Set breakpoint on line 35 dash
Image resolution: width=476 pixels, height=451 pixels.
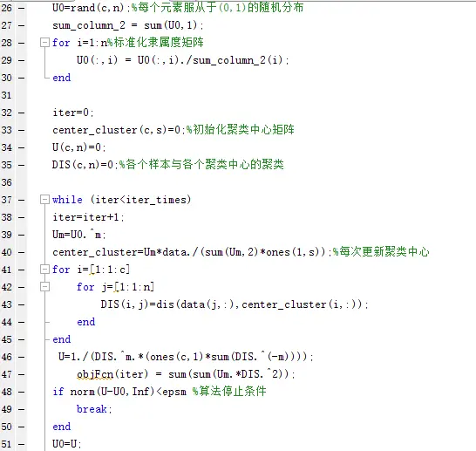pos(21,165)
